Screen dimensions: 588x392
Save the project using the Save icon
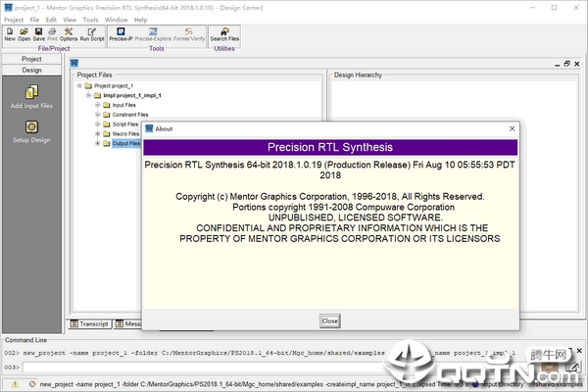[x=38, y=34]
